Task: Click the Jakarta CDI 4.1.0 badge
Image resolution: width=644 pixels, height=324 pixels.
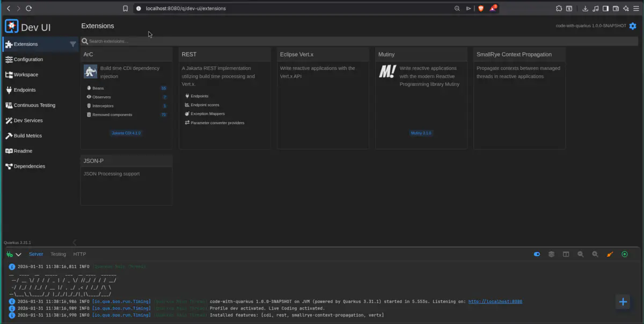Action: (126, 133)
